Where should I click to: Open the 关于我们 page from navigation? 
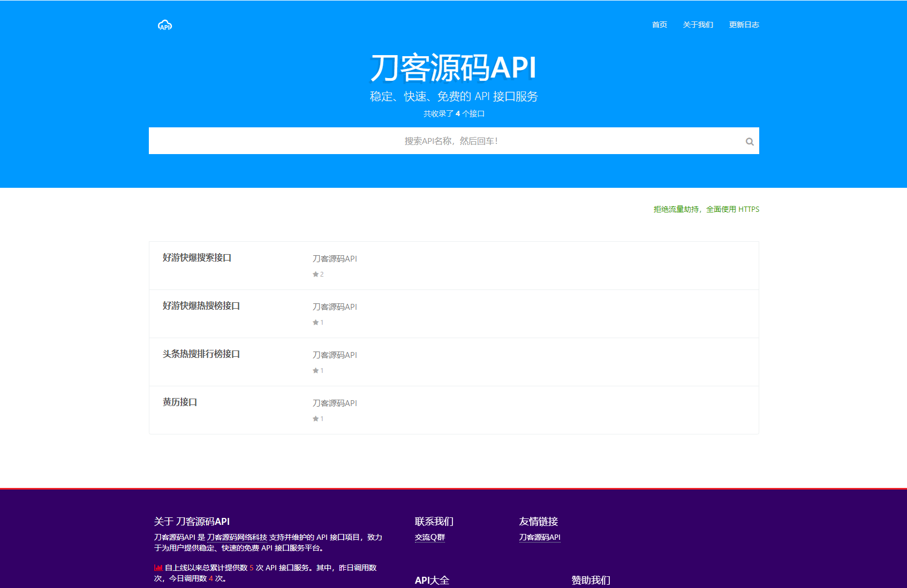(x=698, y=25)
